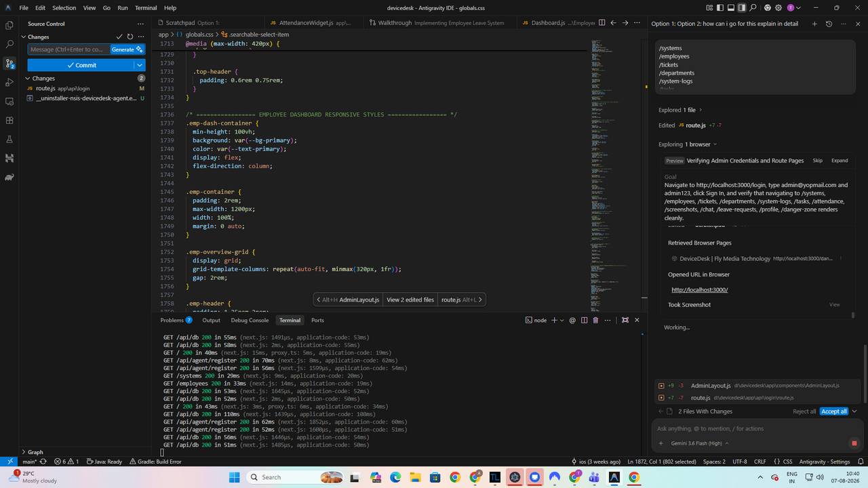Screen dimensions: 868x488
Task: Open the Search view in the activity bar
Action: pyautogui.click(x=9, y=44)
